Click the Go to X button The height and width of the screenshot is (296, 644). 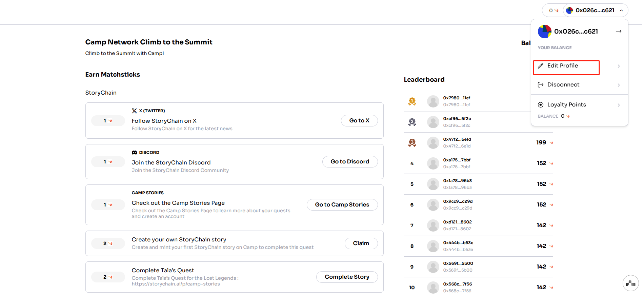tap(359, 121)
